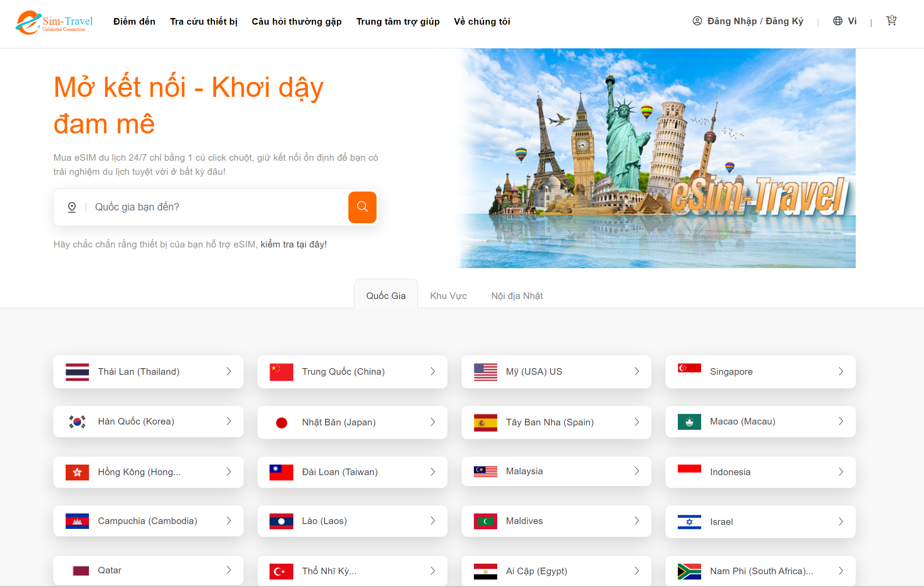Click the orange search magnifier button
The image size is (924, 587).
point(362,207)
